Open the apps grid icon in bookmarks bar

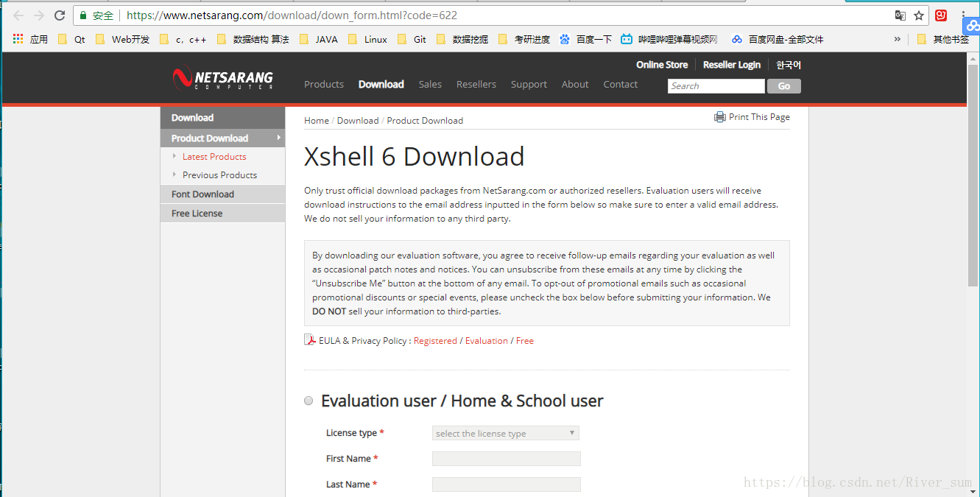18,39
